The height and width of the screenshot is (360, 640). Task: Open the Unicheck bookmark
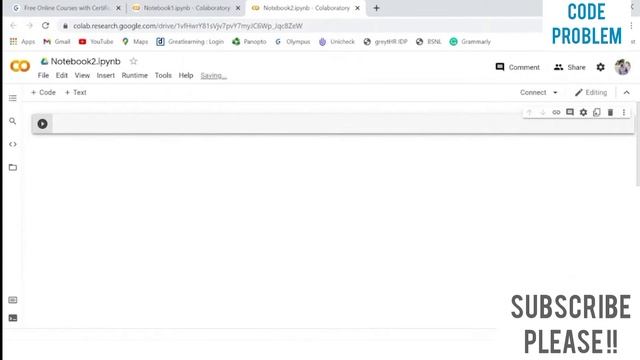pos(337,42)
